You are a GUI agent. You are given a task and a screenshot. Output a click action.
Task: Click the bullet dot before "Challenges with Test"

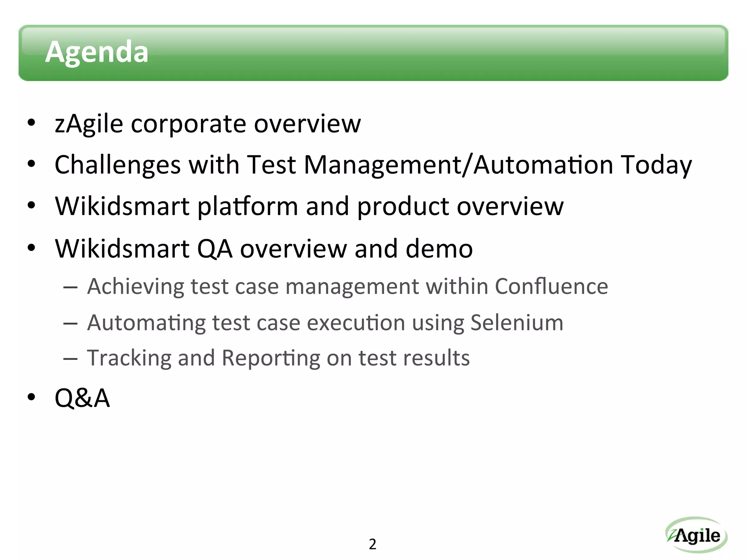32,164
